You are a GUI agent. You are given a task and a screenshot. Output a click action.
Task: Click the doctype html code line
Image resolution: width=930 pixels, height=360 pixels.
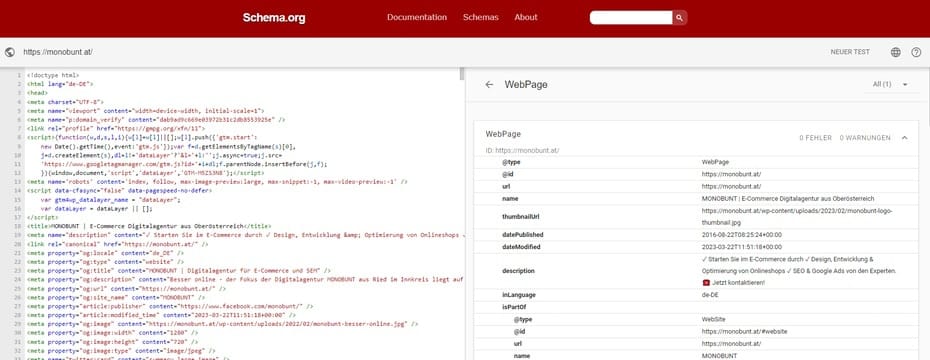coord(53,75)
